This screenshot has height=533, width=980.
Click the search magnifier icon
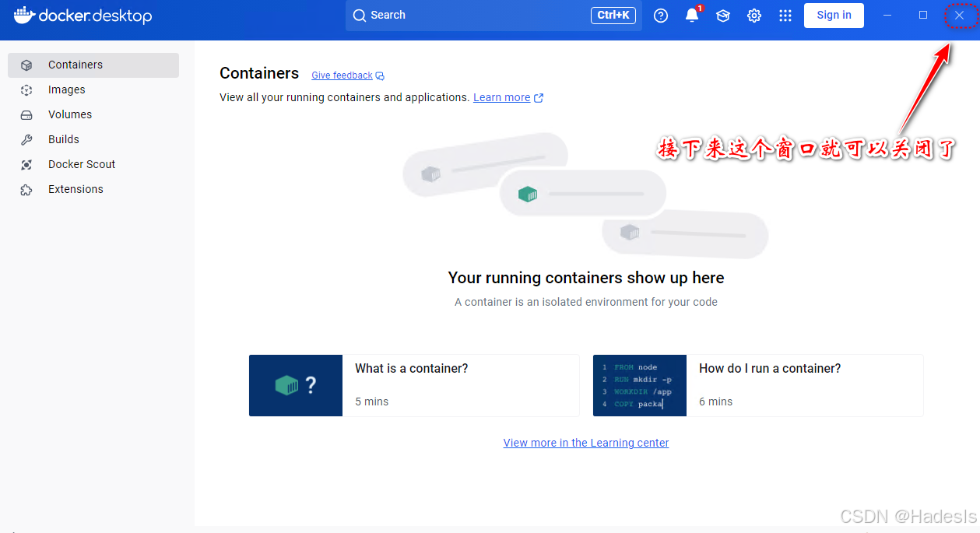pyautogui.click(x=359, y=16)
